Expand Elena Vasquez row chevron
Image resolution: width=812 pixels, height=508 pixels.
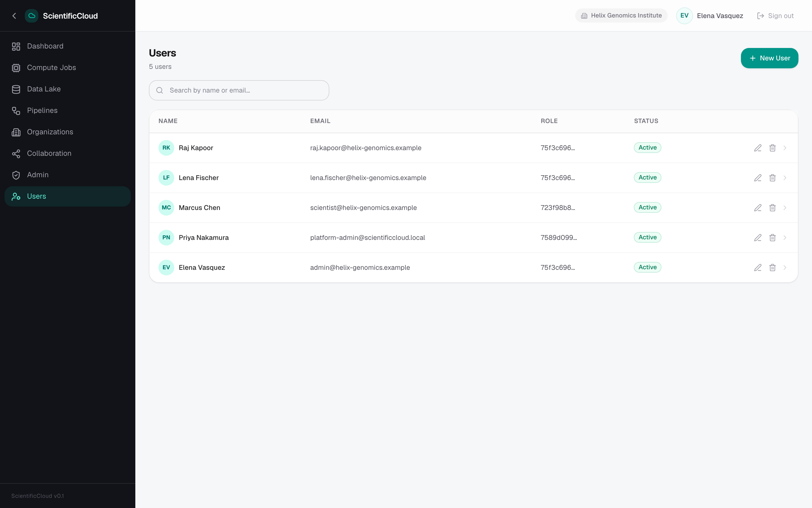[785, 268]
